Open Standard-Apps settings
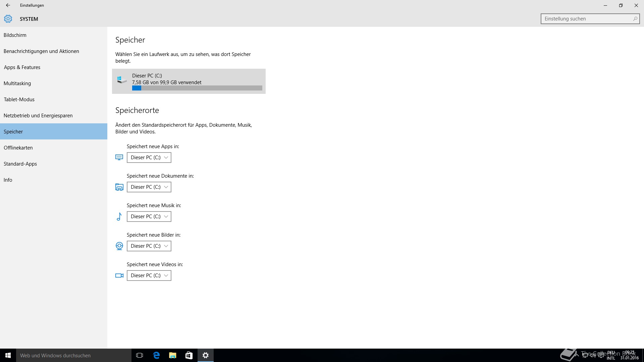644x362 pixels. 54,164
